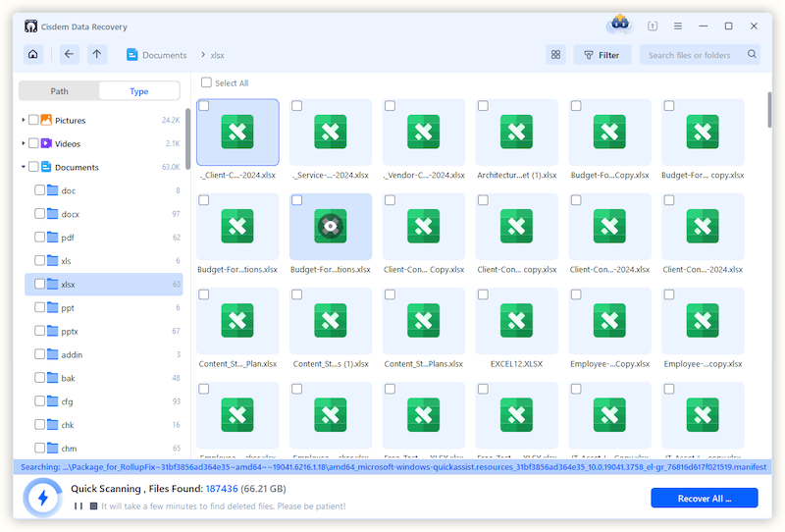This screenshot has width=785, height=532.
Task: Select Content_St..._Plan.xlsx file icon
Action: click(x=237, y=321)
